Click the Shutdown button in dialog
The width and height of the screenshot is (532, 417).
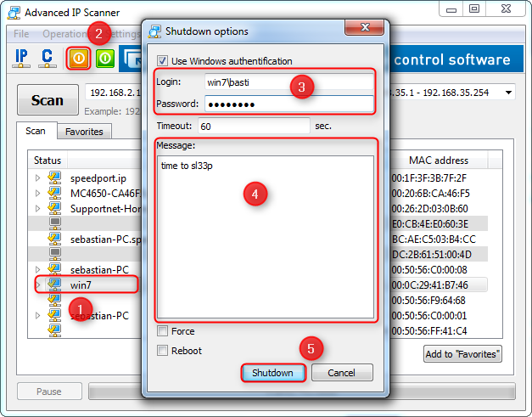click(272, 373)
